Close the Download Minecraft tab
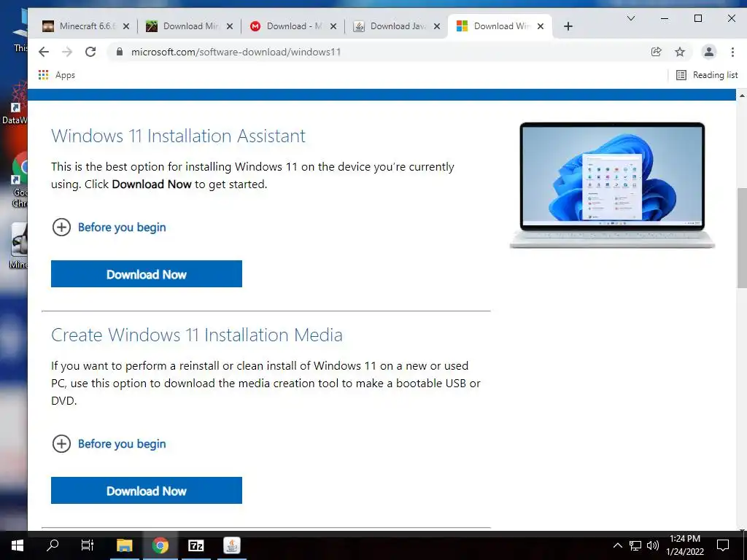 click(230, 26)
